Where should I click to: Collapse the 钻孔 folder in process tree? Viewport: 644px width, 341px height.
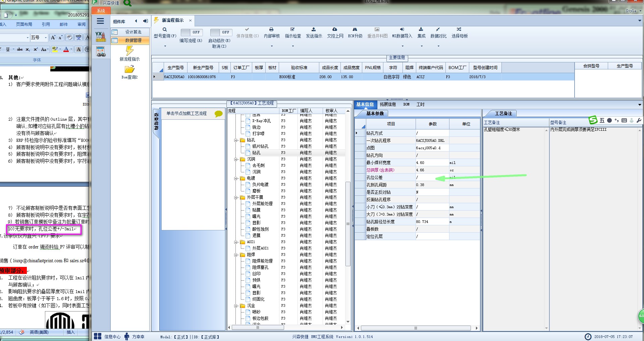(236, 140)
